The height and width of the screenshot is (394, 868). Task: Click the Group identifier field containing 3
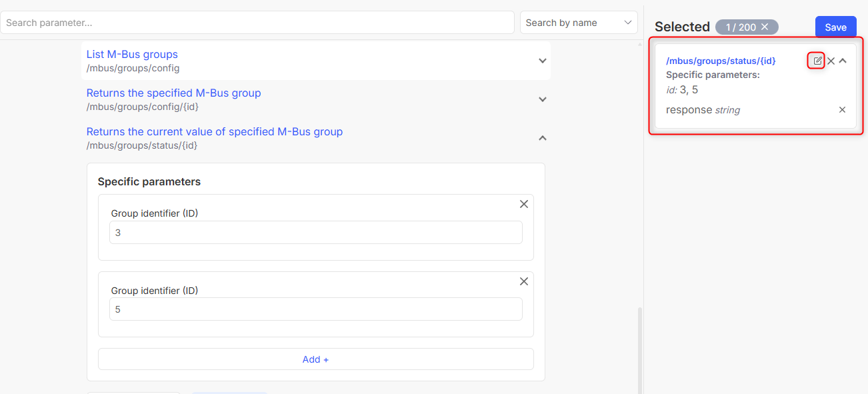(315, 233)
